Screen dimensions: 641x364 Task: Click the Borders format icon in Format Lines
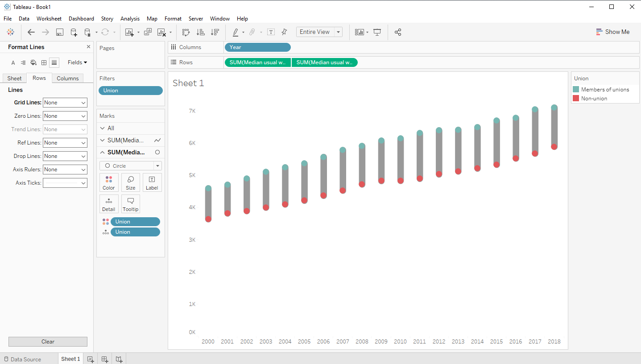pyautogui.click(x=43, y=62)
